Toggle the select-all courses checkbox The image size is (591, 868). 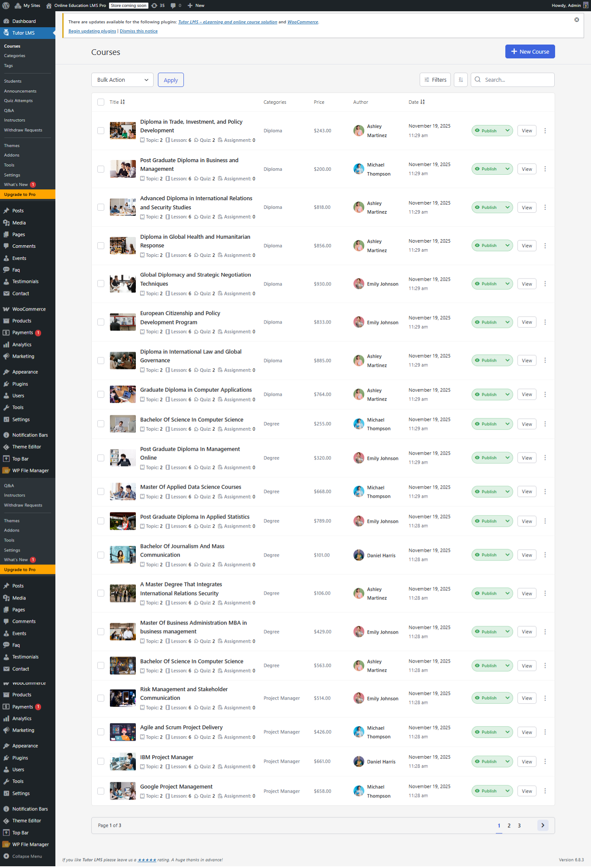tap(101, 102)
